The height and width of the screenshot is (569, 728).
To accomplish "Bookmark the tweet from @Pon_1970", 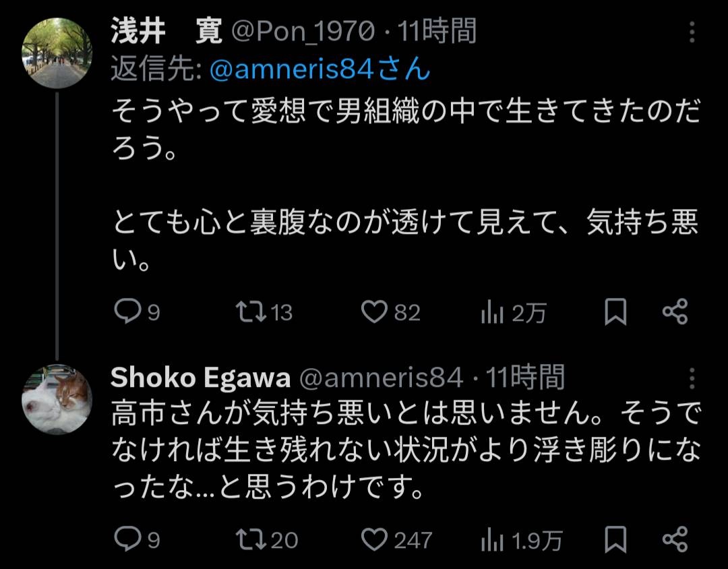I will tap(615, 312).
